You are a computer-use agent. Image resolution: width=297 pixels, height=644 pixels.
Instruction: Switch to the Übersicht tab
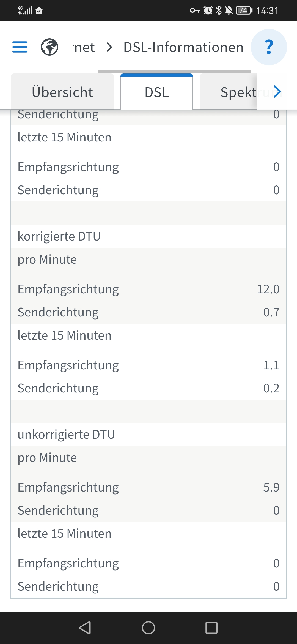[62, 92]
